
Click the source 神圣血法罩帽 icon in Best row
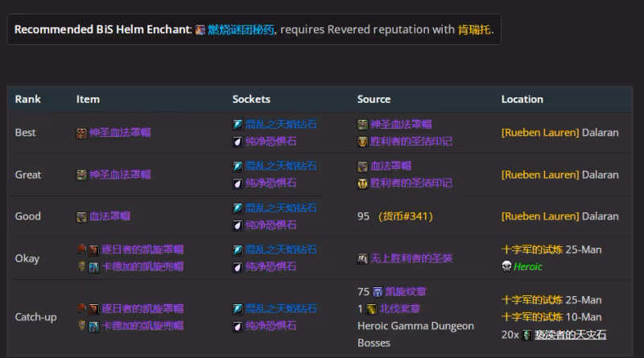(362, 125)
